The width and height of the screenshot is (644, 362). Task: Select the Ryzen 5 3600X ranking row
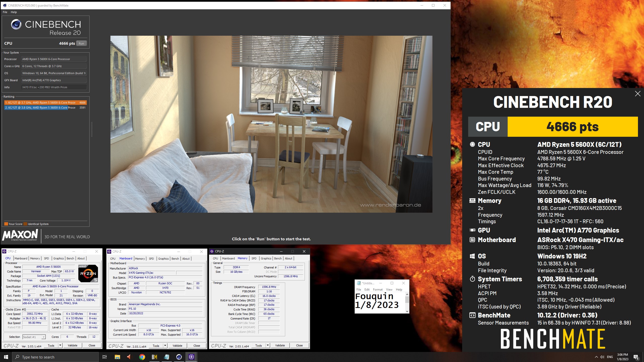pos(46,108)
